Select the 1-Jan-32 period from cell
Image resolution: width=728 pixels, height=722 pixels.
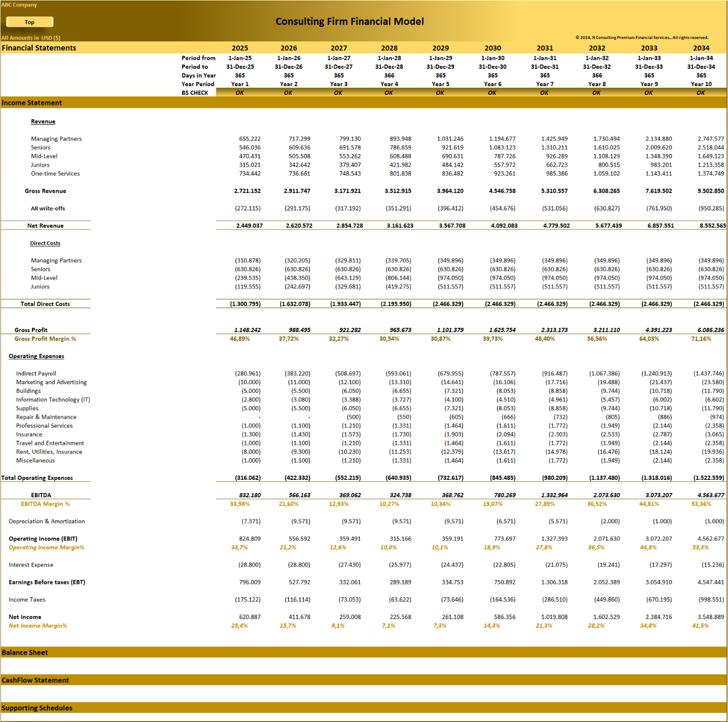(x=597, y=58)
